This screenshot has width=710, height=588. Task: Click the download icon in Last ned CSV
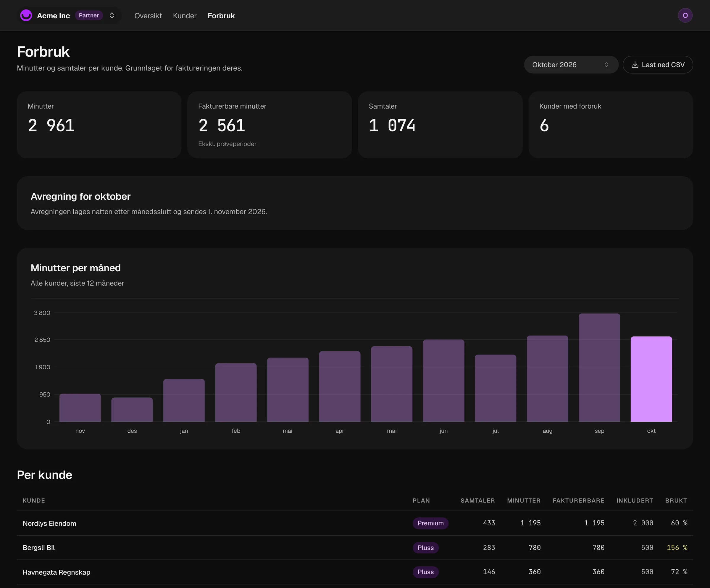(x=635, y=65)
